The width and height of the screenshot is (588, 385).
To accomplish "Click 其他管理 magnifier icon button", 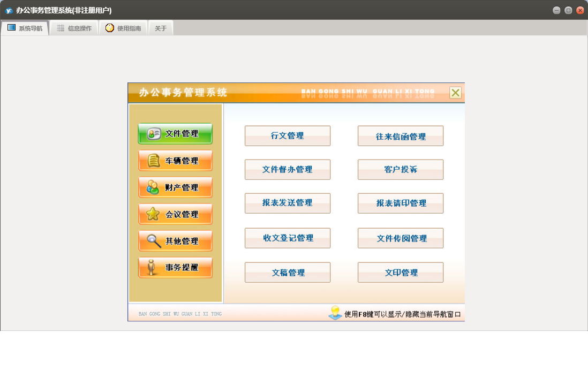I will click(x=175, y=241).
